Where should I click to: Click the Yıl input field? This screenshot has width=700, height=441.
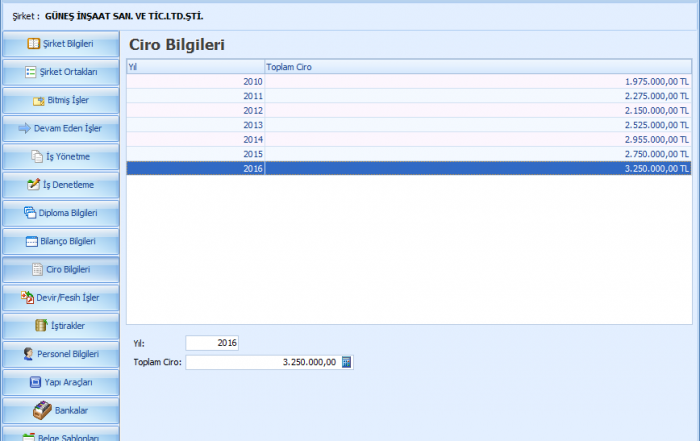[212, 343]
